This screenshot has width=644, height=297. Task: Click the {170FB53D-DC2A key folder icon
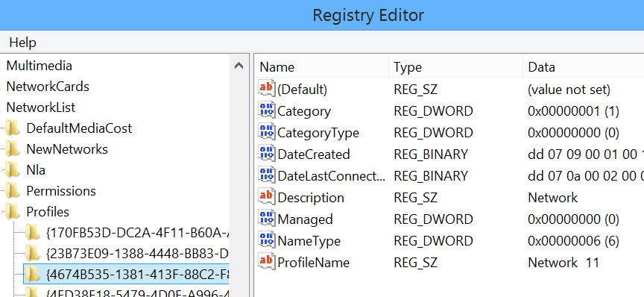(33, 233)
